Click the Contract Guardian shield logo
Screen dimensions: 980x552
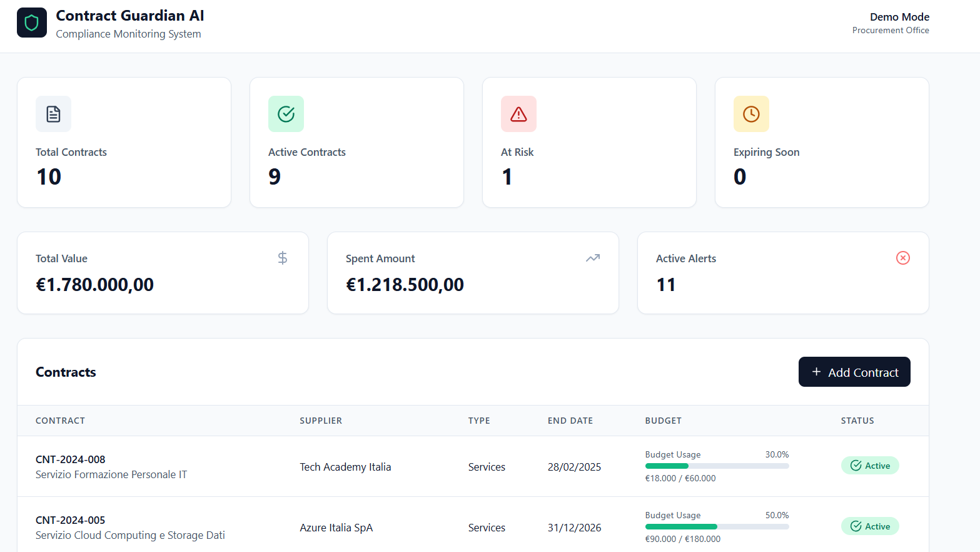point(32,23)
